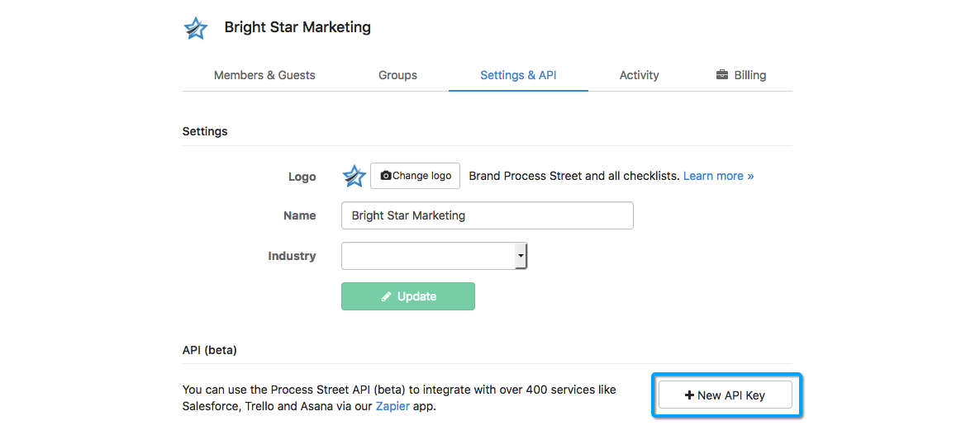Click the API (beta) section heading
980x435 pixels.
click(209, 350)
